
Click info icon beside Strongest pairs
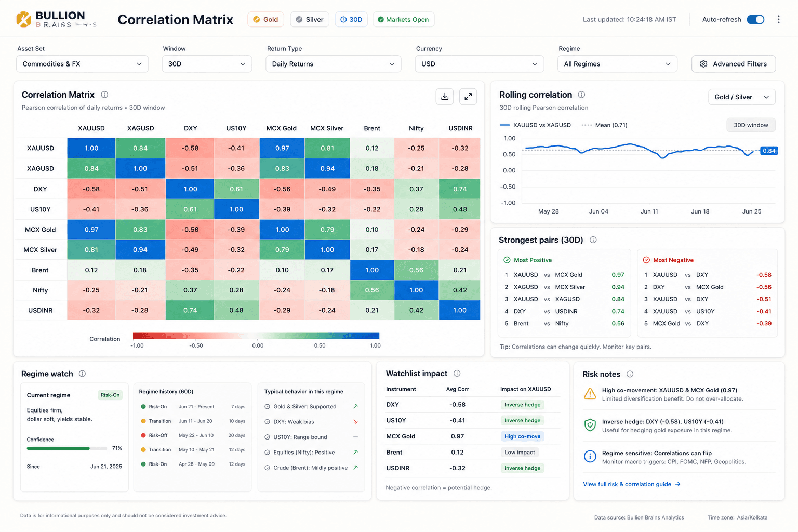tap(593, 240)
